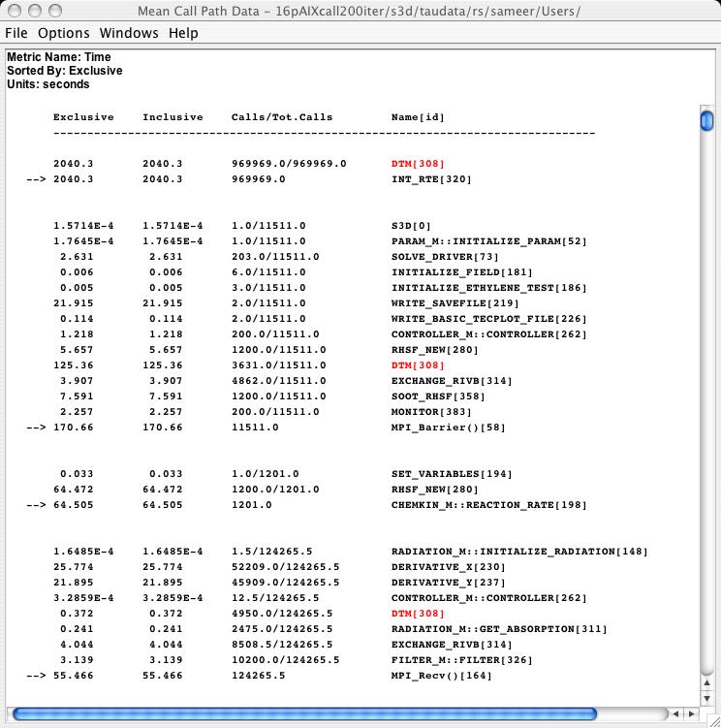Screen dimensions: 721x728
Task: Click the 'Units: seconds' label
Action: click(48, 84)
